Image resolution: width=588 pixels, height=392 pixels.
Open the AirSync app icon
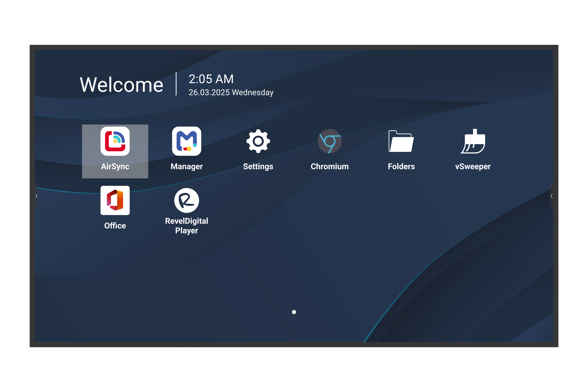point(115,141)
